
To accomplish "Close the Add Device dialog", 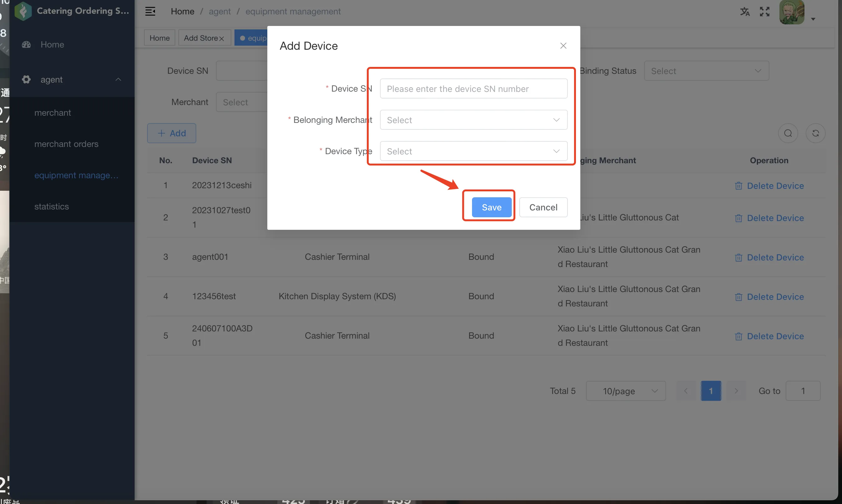I will [563, 46].
